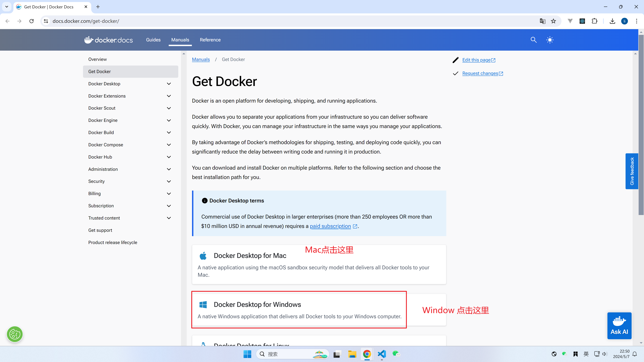The image size is (644, 362).
Task: View site information icon in address bar
Action: [46, 21]
